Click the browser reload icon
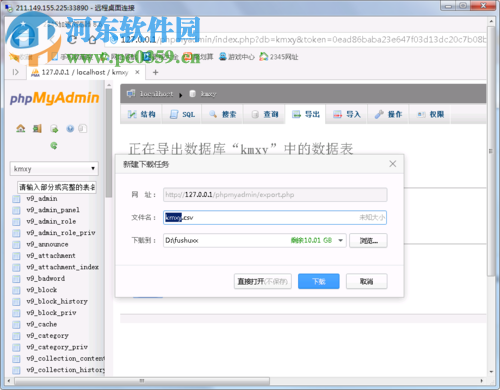Viewport: 500px width, 390px height. click(x=72, y=40)
